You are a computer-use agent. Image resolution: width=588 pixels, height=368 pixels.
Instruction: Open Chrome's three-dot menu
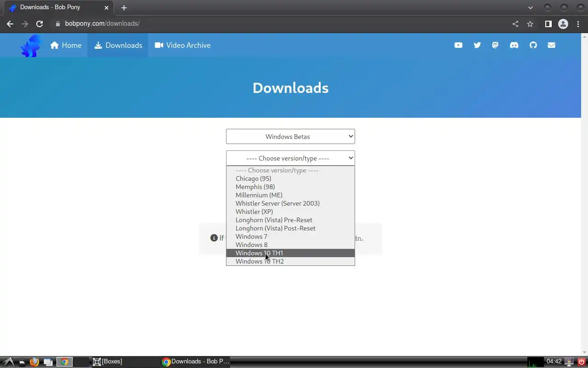click(578, 24)
